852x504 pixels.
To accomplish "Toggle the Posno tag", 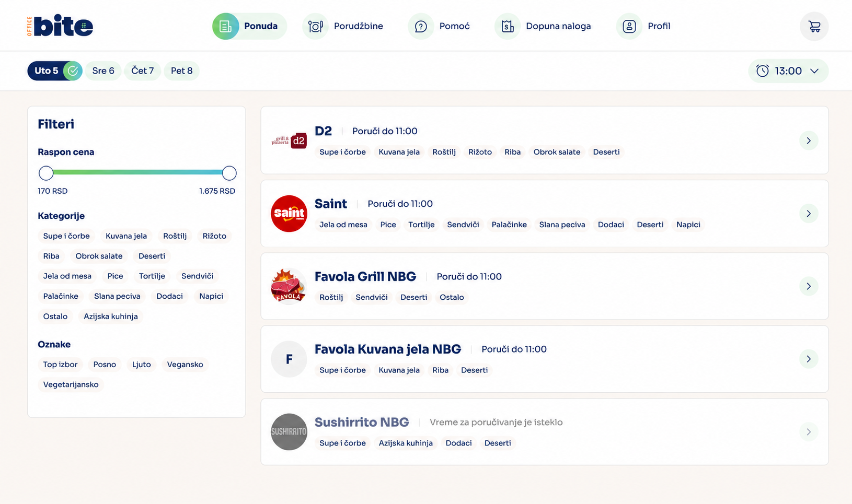I will coord(105,365).
